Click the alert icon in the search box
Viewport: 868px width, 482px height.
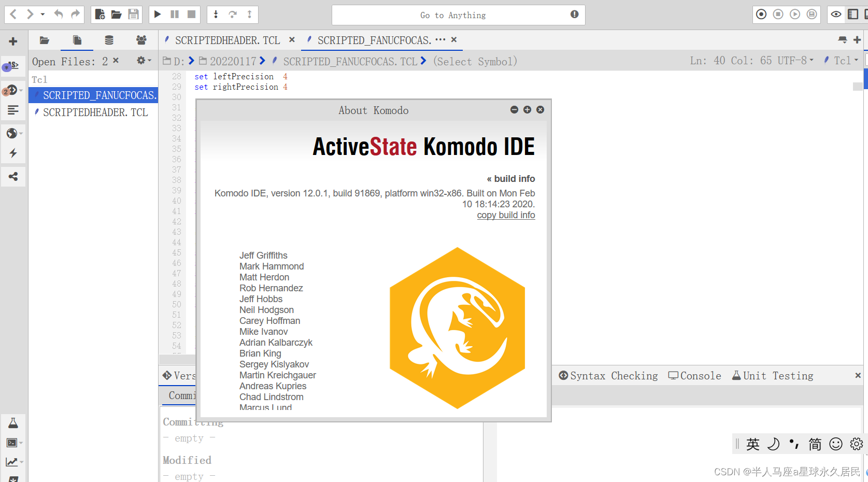pyautogui.click(x=574, y=15)
